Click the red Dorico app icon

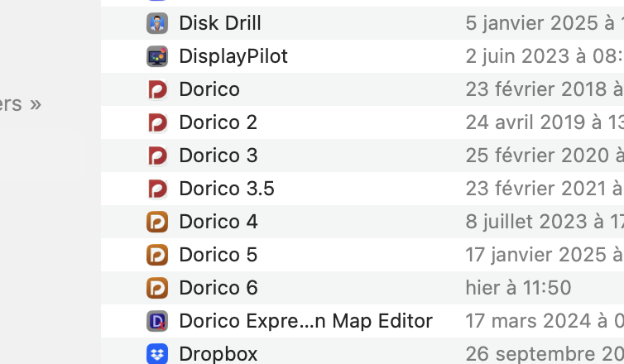coord(157,89)
